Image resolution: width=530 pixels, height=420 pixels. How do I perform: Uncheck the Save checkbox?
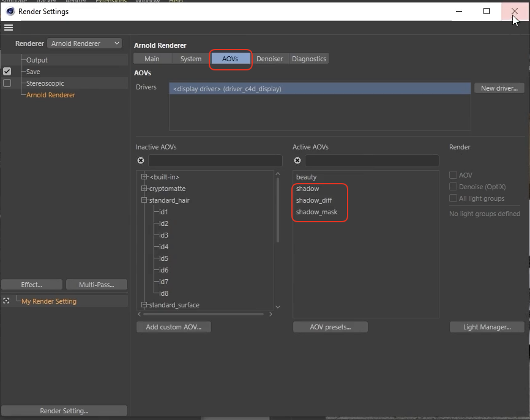click(x=7, y=72)
